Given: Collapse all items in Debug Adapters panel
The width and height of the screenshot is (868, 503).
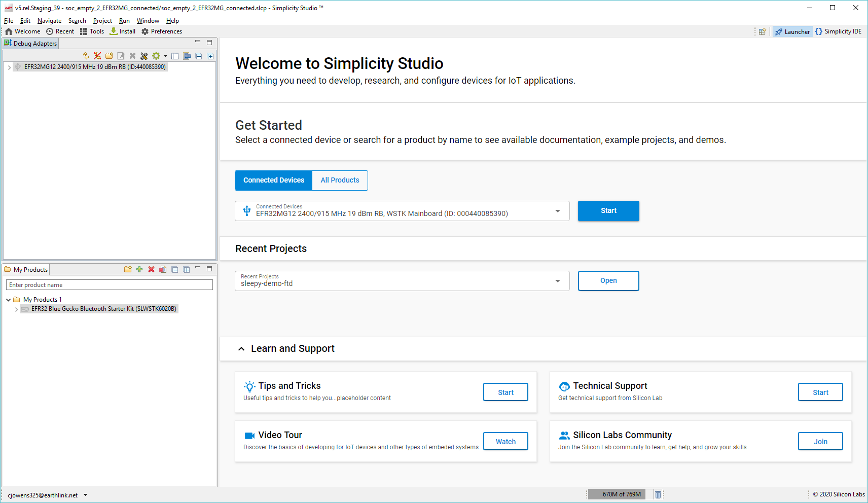Looking at the screenshot, I should point(199,56).
